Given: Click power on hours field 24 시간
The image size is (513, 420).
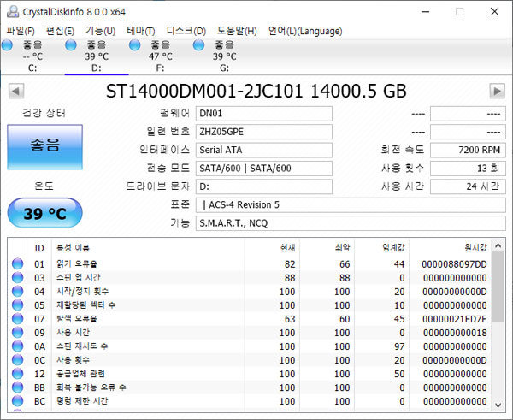Looking at the screenshot, I should [468, 186].
